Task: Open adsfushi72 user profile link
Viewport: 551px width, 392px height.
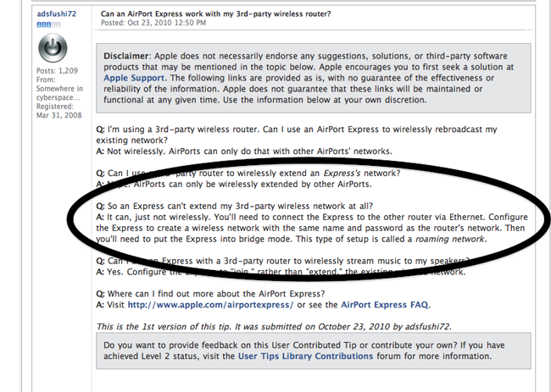Action: point(56,14)
